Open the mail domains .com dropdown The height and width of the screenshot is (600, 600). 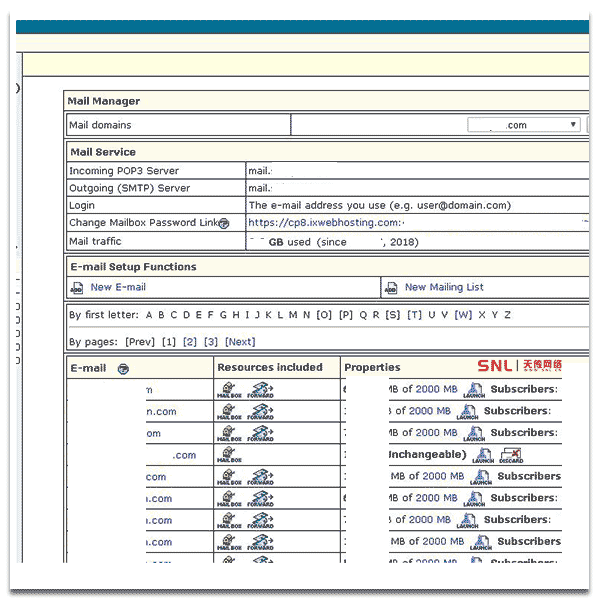pyautogui.click(x=523, y=125)
